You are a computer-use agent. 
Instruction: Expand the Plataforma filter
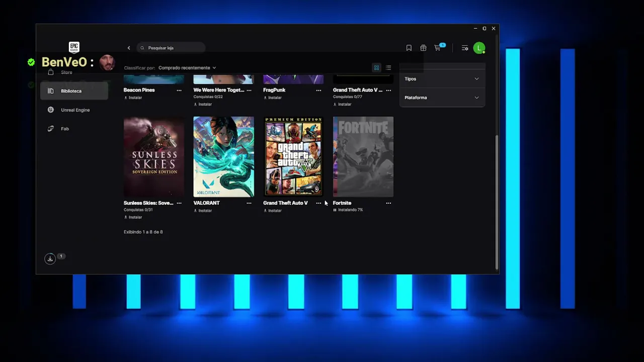[442, 98]
